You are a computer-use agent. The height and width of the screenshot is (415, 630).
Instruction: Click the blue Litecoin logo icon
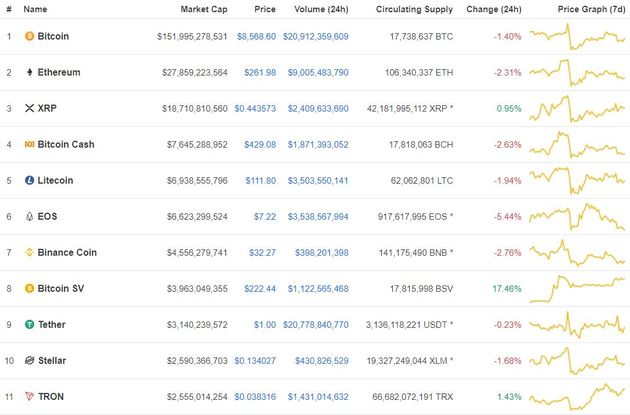pyautogui.click(x=29, y=180)
